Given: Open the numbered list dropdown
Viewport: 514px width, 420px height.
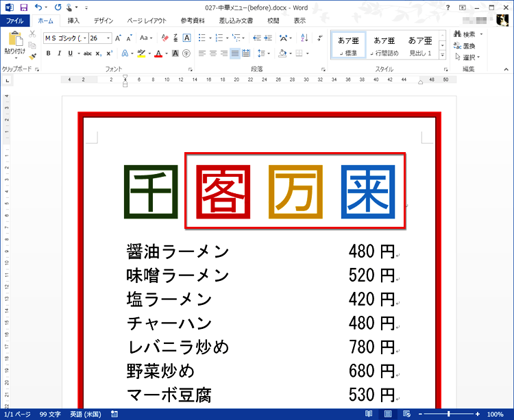Looking at the screenshot, I should click(227, 38).
